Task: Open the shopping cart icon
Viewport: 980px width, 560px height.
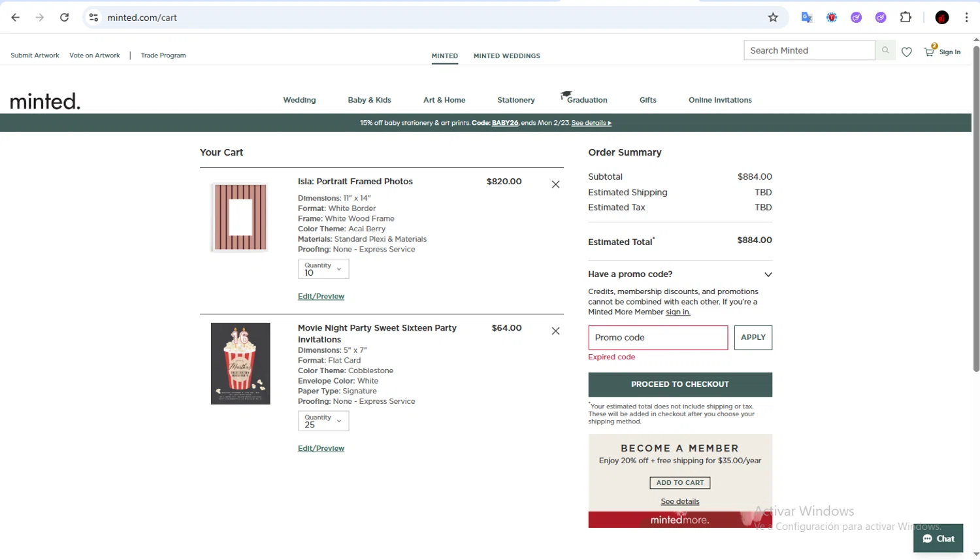Action: click(930, 51)
